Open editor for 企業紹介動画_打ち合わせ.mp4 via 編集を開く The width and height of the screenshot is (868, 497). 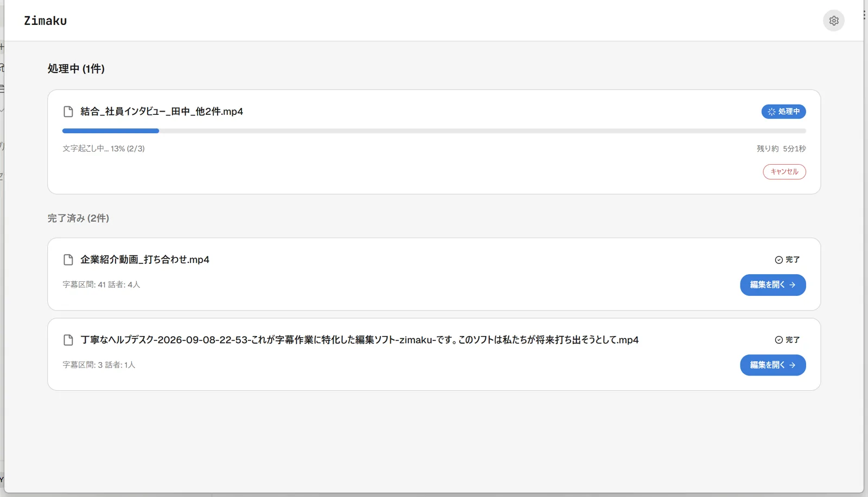tap(773, 285)
